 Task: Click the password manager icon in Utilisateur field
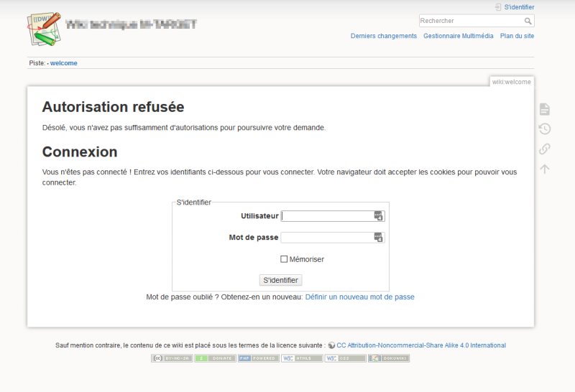[x=379, y=216]
